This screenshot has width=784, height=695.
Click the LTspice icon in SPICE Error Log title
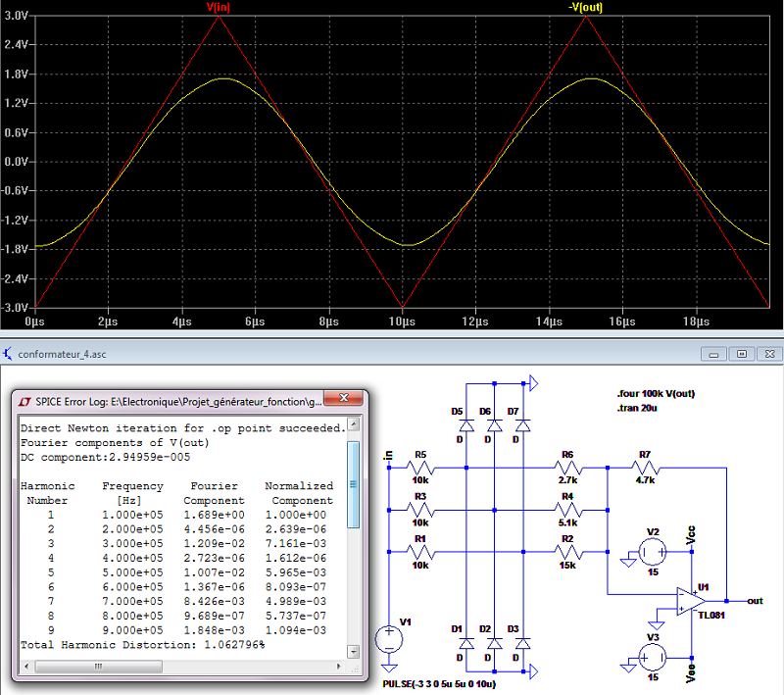click(x=24, y=402)
